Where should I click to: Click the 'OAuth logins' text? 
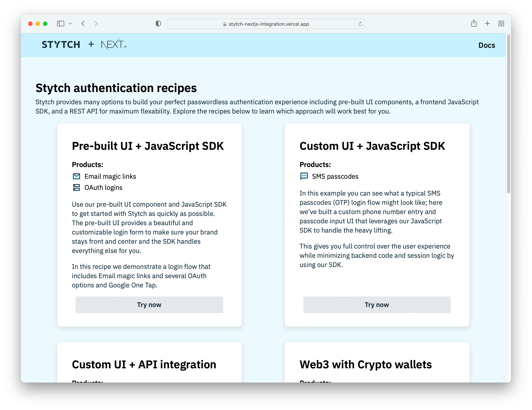click(x=103, y=187)
